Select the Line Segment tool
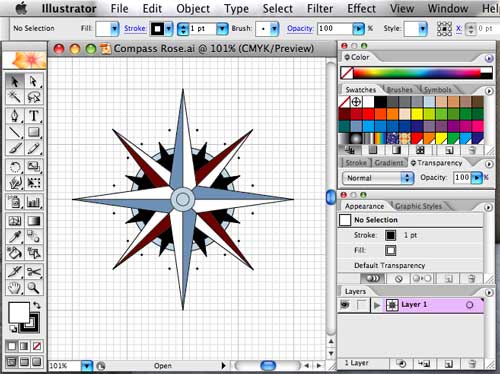This screenshot has width=500, height=374. tap(15, 132)
